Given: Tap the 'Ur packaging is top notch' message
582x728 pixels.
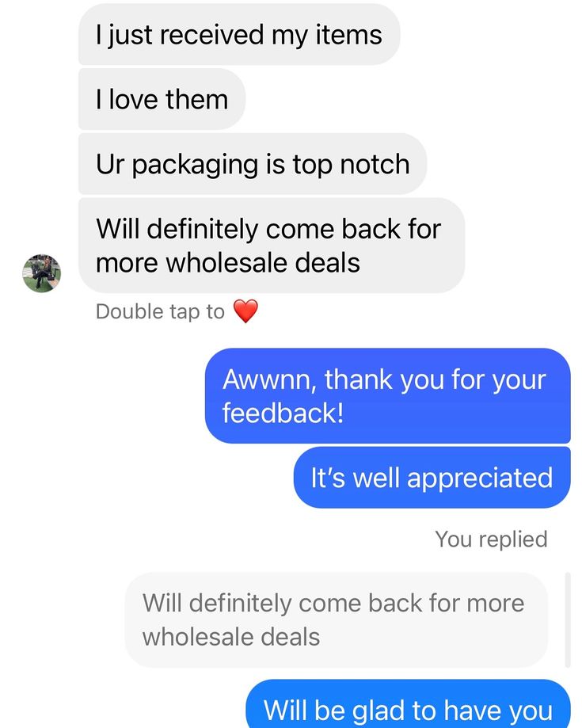Looking at the screenshot, I should point(253,164).
